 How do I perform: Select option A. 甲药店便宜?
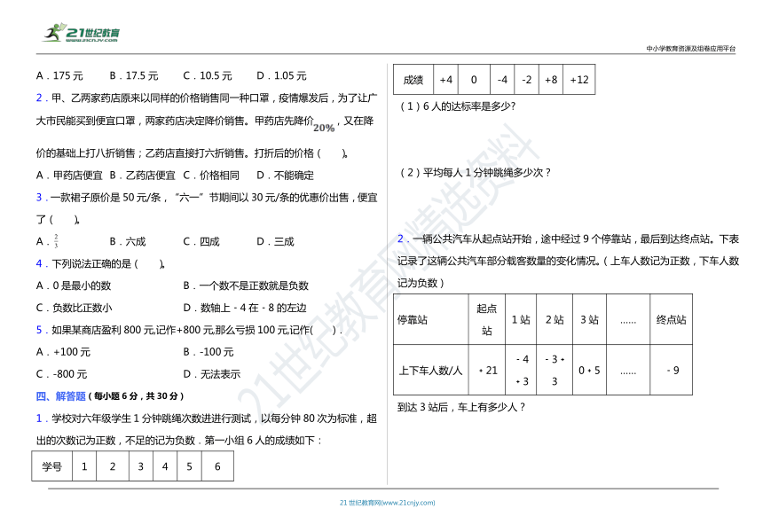coord(69,176)
